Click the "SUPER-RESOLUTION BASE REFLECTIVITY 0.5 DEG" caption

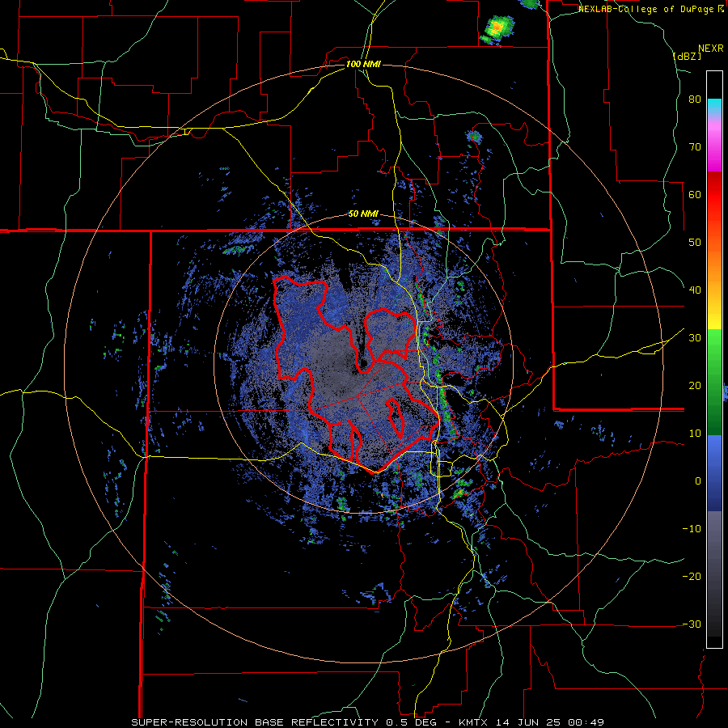coord(284,722)
